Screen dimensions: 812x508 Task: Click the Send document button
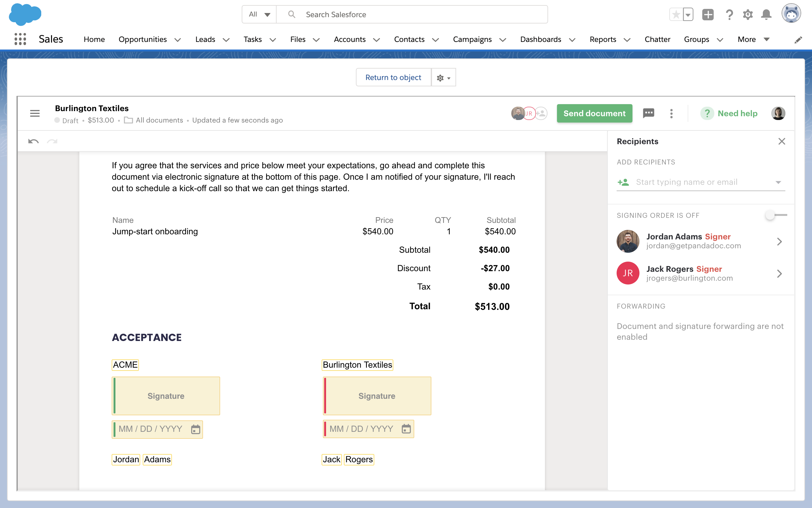(594, 113)
